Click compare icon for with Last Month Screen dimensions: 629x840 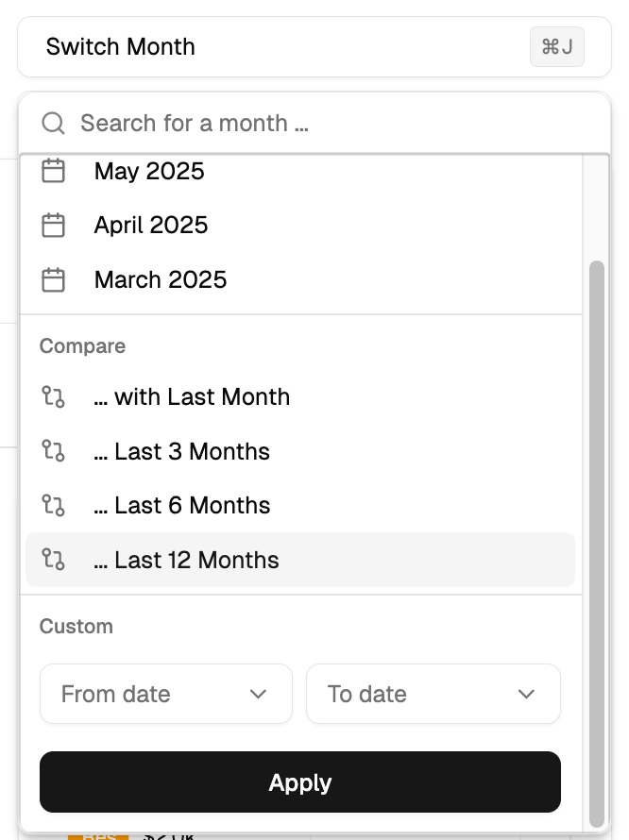click(x=54, y=397)
